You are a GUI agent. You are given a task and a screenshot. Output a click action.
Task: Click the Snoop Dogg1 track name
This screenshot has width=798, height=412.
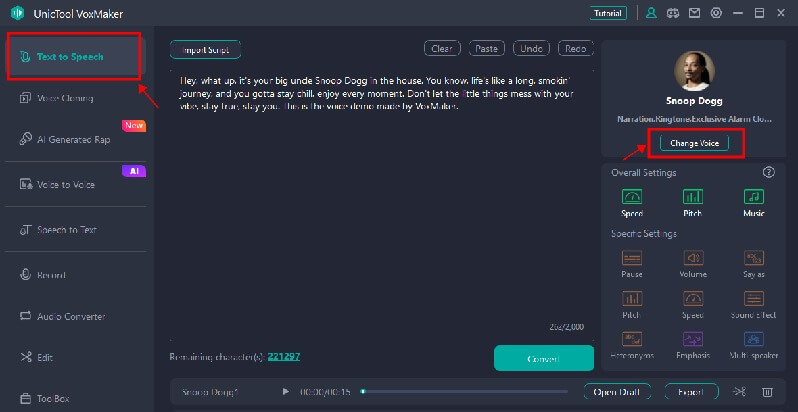pos(210,392)
